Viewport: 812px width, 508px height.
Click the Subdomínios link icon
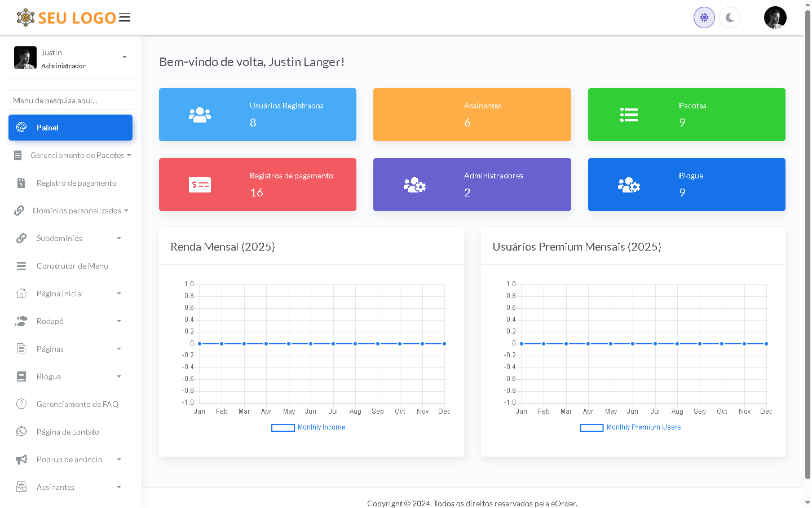click(21, 238)
